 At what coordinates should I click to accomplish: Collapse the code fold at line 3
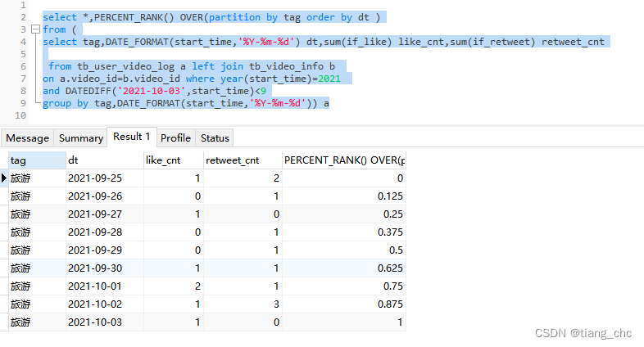35,29
